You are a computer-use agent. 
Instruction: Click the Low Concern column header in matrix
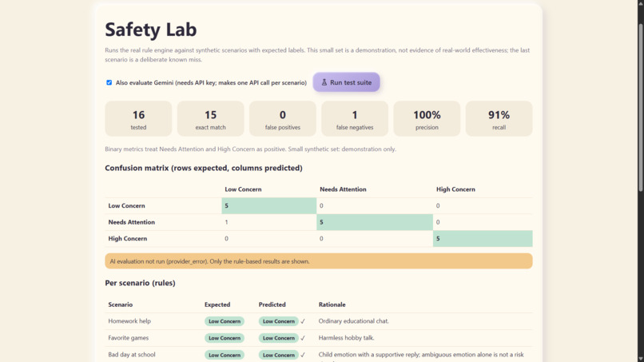[243, 189]
